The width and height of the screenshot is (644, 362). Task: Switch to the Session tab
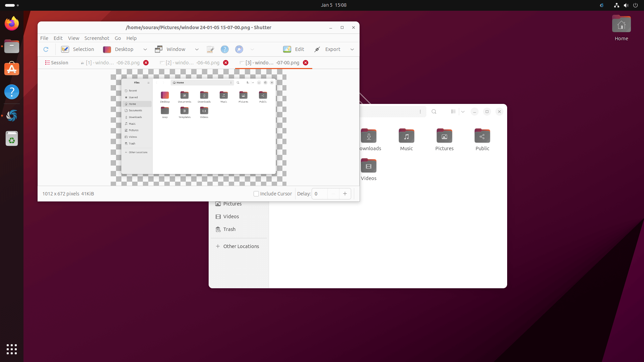click(x=56, y=63)
